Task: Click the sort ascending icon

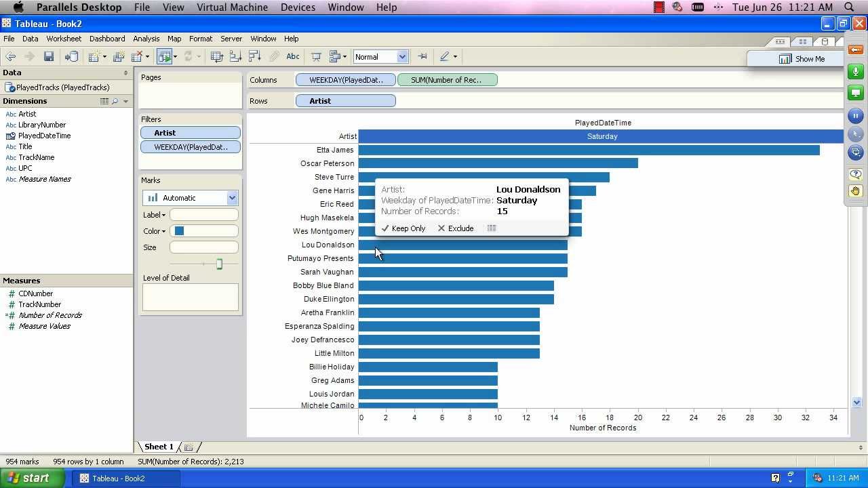Action: click(236, 57)
